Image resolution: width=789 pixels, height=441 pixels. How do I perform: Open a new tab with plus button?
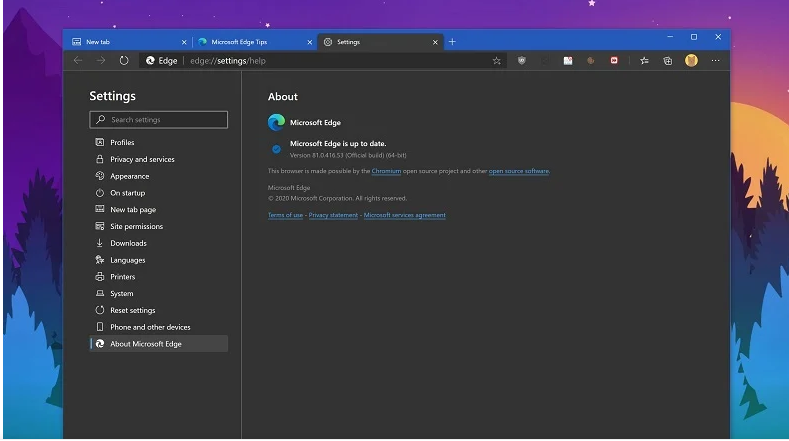pyautogui.click(x=452, y=42)
